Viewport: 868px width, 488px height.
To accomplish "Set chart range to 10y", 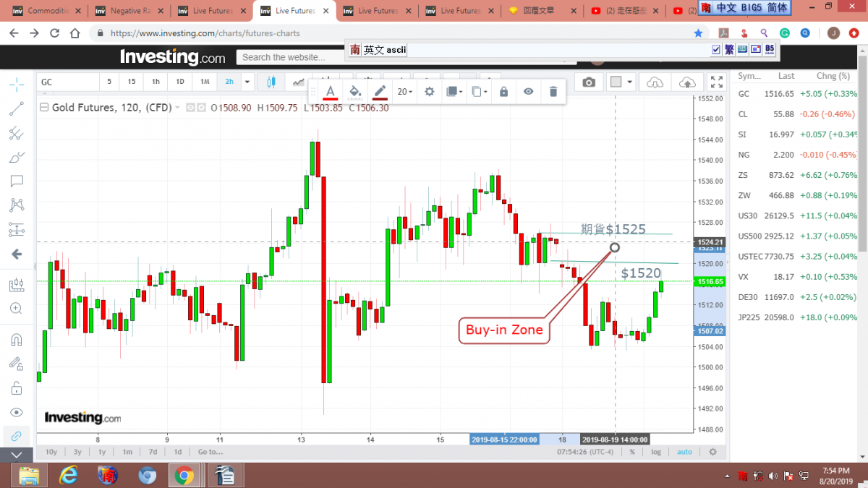I will (x=51, y=452).
